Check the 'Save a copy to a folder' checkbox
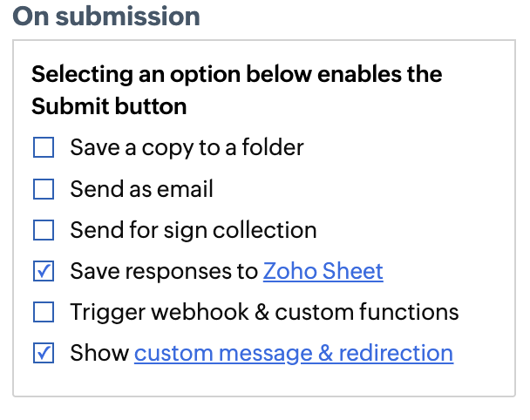The height and width of the screenshot is (420, 530). pos(44,148)
